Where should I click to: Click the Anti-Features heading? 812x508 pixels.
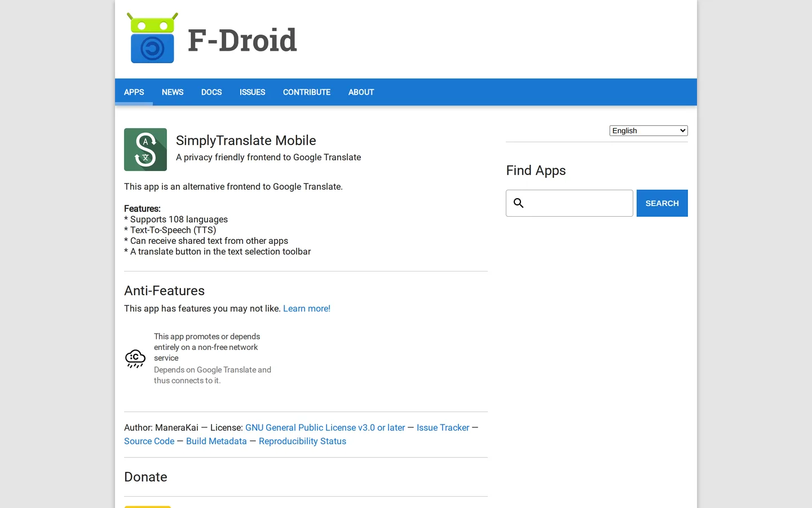tap(164, 291)
